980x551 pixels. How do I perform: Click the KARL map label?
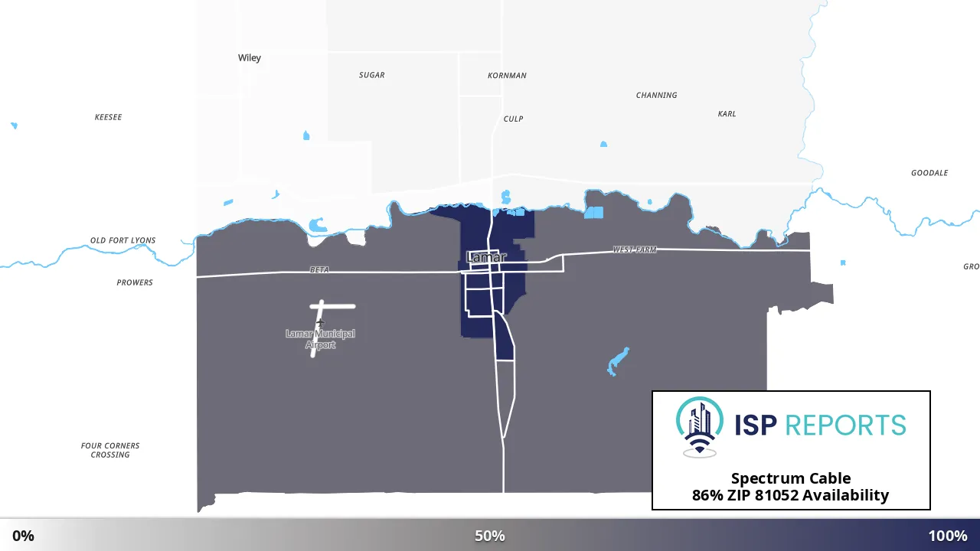(x=727, y=113)
